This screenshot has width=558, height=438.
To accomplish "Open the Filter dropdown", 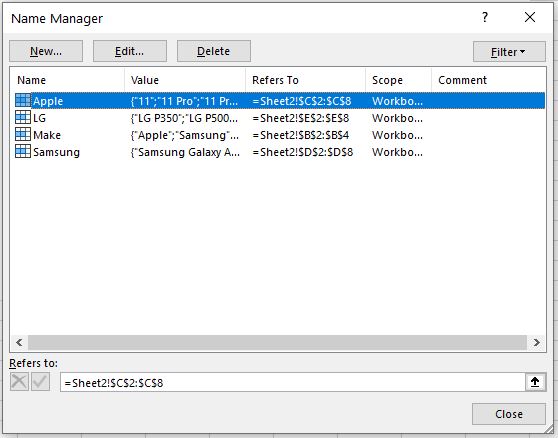I will [x=509, y=52].
